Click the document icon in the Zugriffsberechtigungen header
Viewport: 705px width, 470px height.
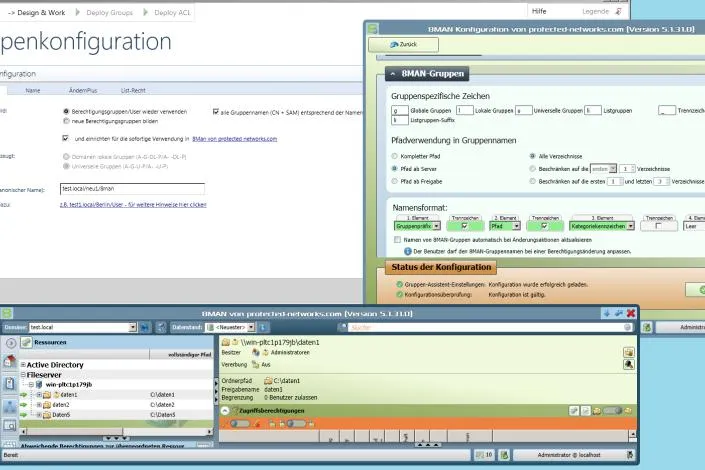[x=585, y=411]
